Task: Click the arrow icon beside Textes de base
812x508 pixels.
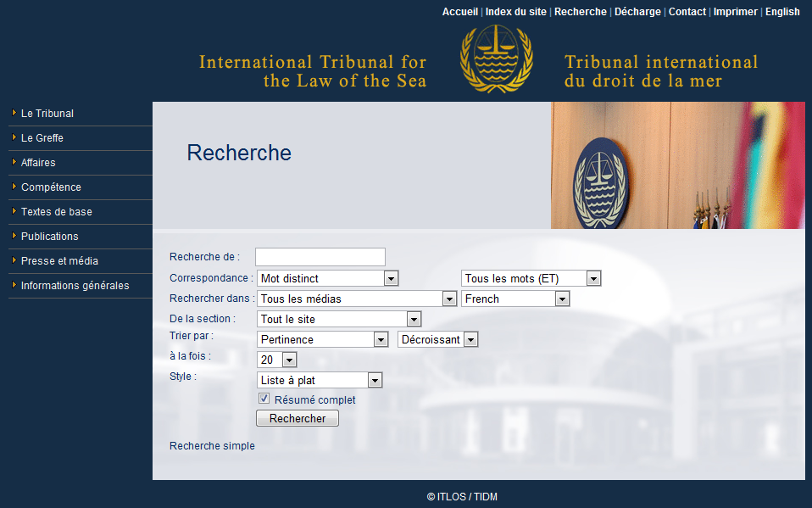Action: pyautogui.click(x=14, y=211)
